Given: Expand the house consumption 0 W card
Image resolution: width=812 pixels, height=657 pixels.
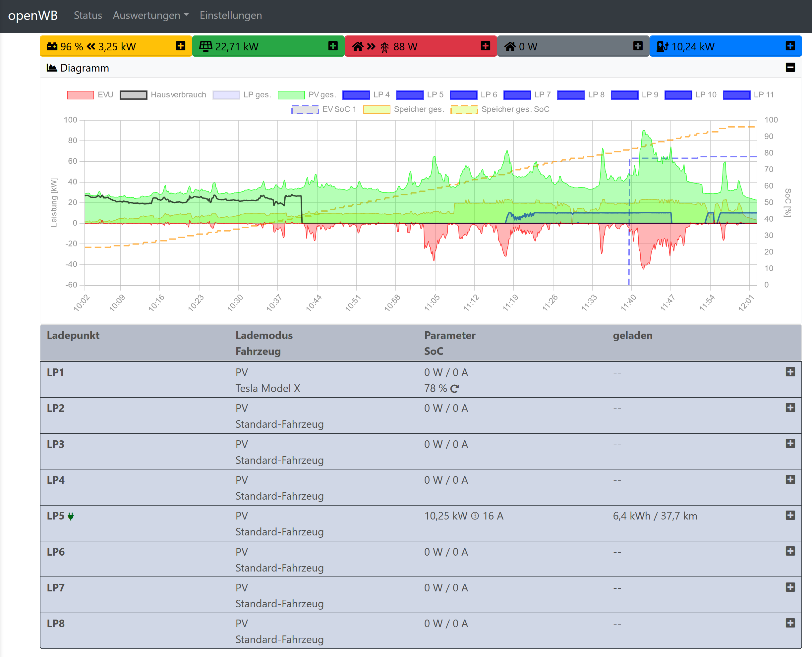Looking at the screenshot, I should pos(638,46).
